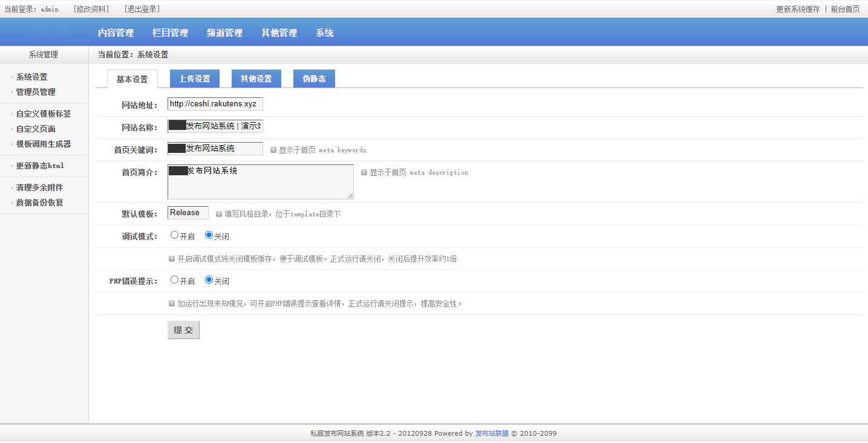Open the 栏目管理 menu
This screenshot has width=868, height=443.
(x=170, y=33)
